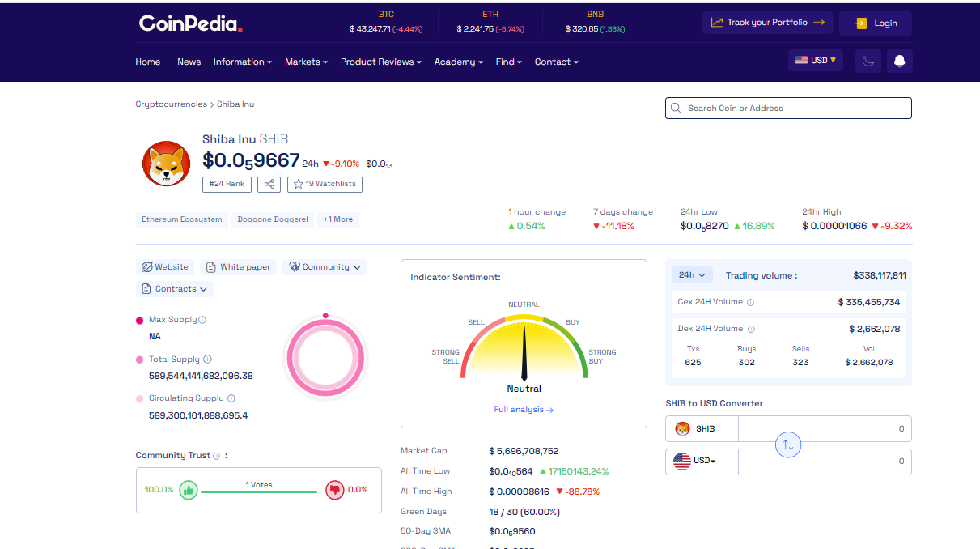
Task: Expand the Community links dropdown
Action: 325,267
